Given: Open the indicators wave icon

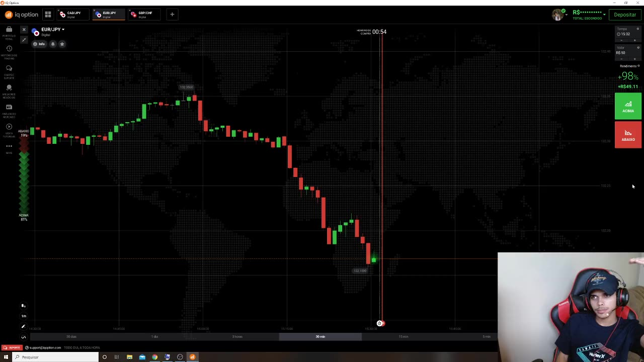Looking at the screenshot, I should 23,337.
